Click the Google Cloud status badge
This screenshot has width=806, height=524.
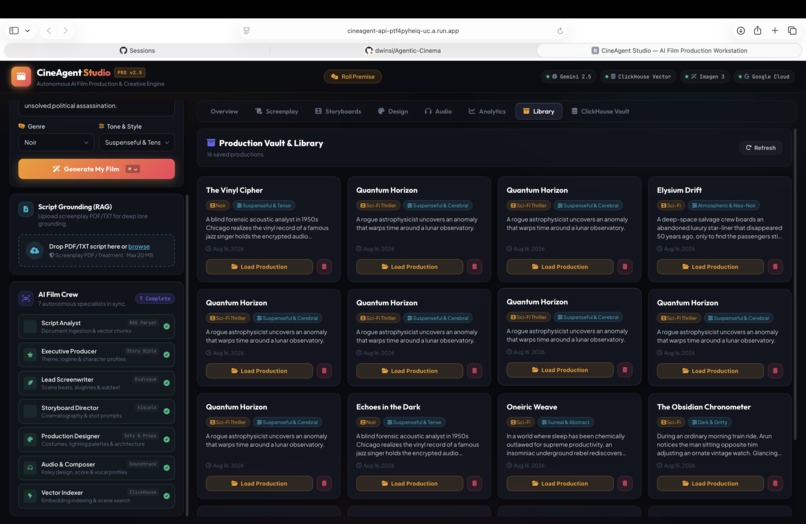[763, 77]
